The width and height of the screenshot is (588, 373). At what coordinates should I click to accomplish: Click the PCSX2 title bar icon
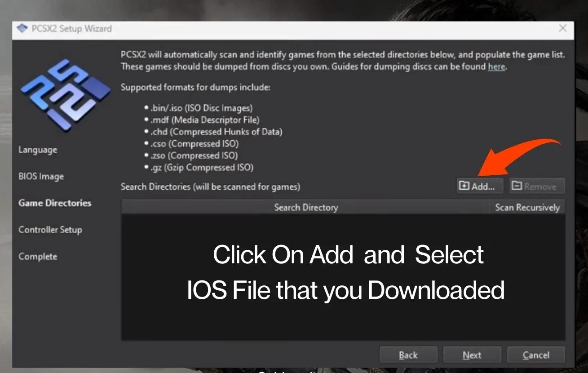tap(22, 28)
